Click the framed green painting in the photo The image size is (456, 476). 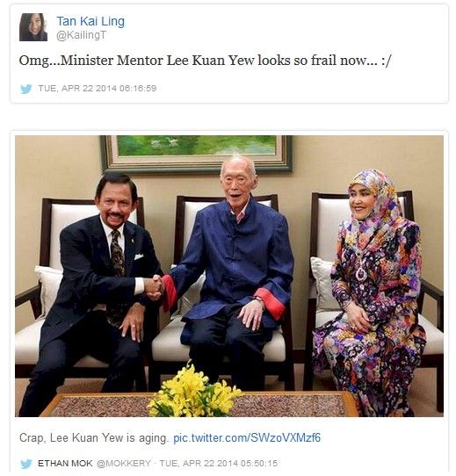coord(197,155)
